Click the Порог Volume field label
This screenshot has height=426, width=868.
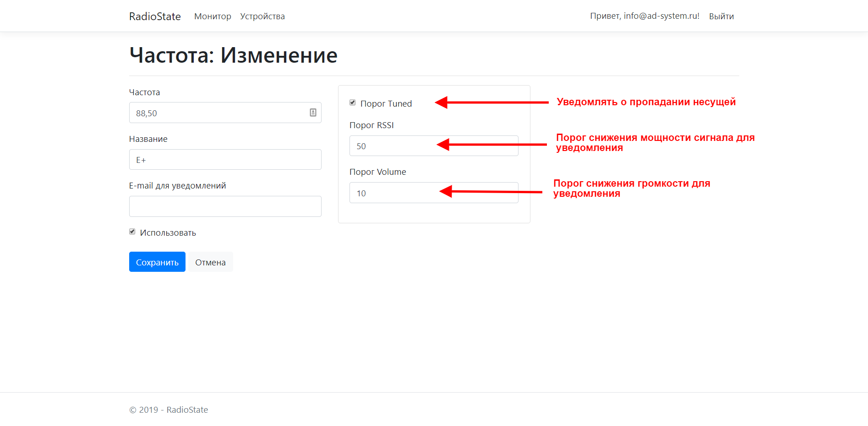(x=377, y=172)
